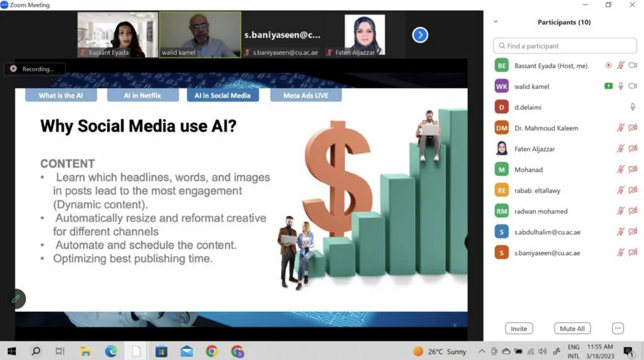Click the recording dot next to Bassant Eyada
The height and width of the screenshot is (360, 644).
click(608, 65)
